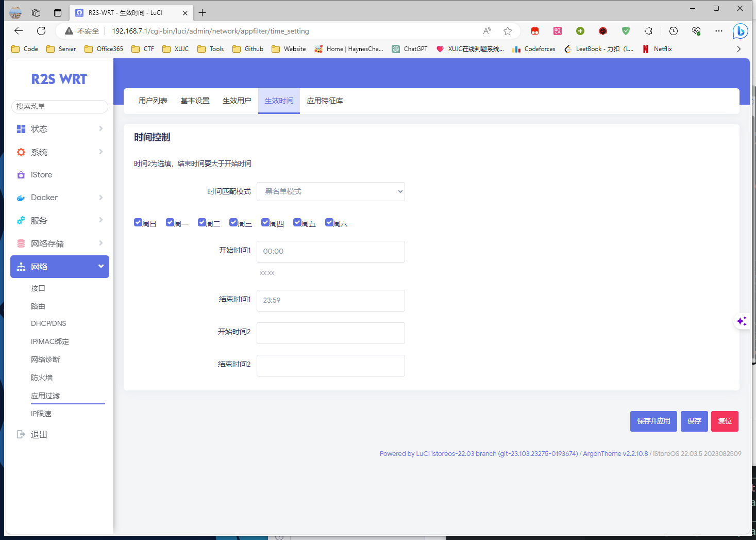Click the 开始时间1 input field
This screenshot has width=756, height=540.
pos(331,252)
